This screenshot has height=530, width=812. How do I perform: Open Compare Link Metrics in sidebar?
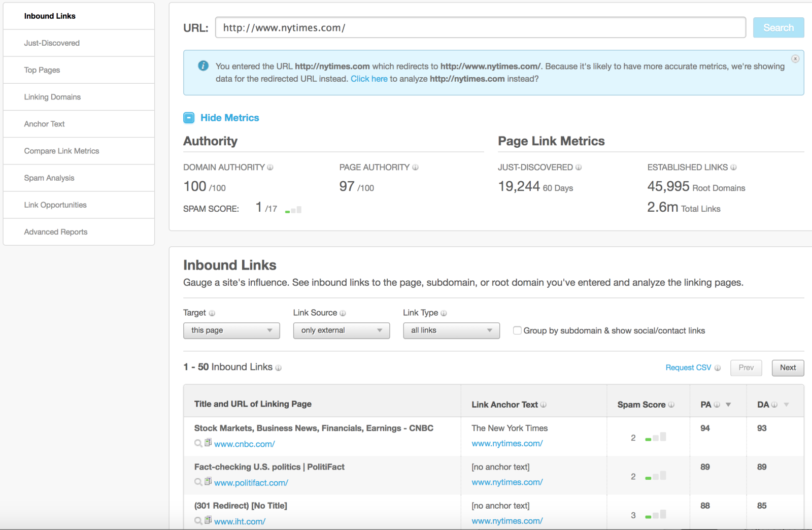[79, 151]
